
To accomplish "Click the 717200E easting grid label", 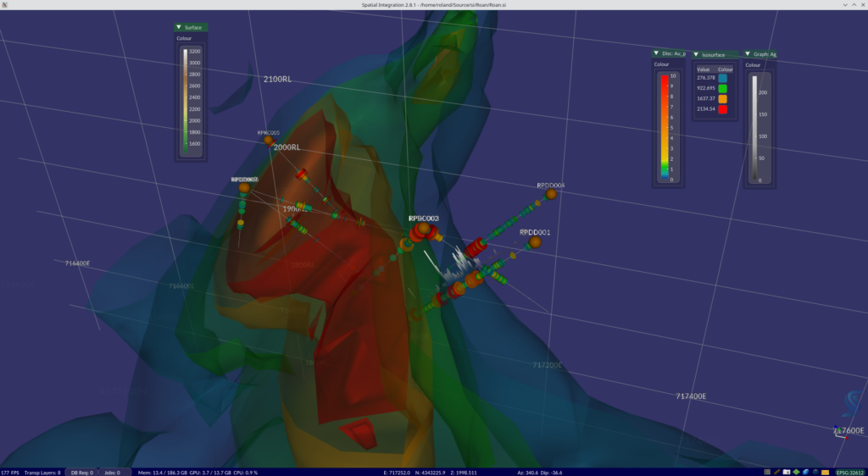I will click(x=548, y=365).
